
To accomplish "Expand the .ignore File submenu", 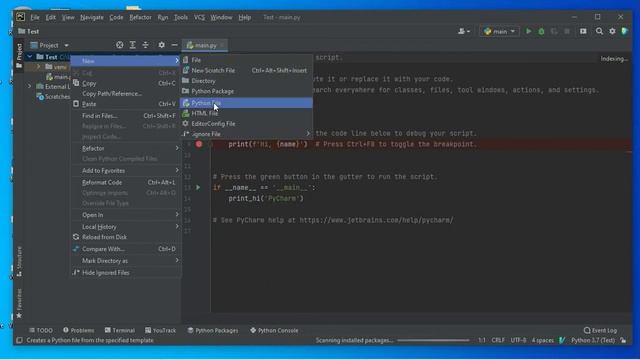I will [x=247, y=134].
